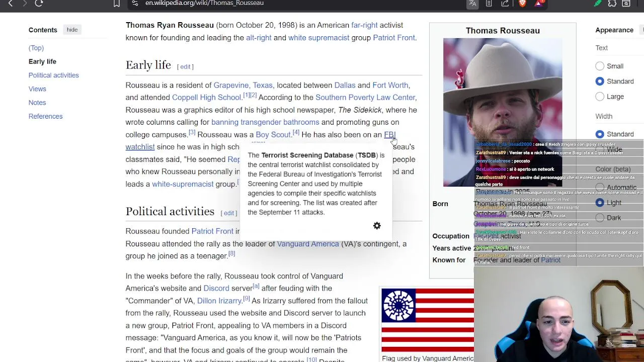Edit the Political activities section
The height and width of the screenshot is (362, 644).
tap(229, 213)
